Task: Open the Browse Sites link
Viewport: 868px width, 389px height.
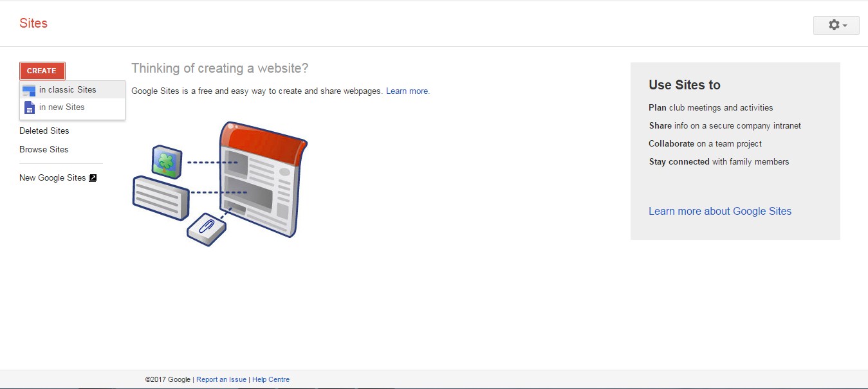Action: coord(44,149)
